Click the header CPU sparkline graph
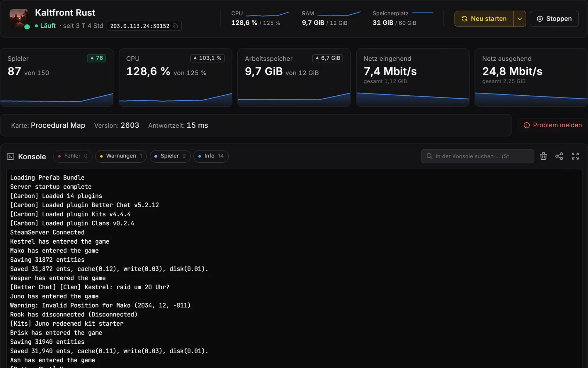 coord(268,14)
